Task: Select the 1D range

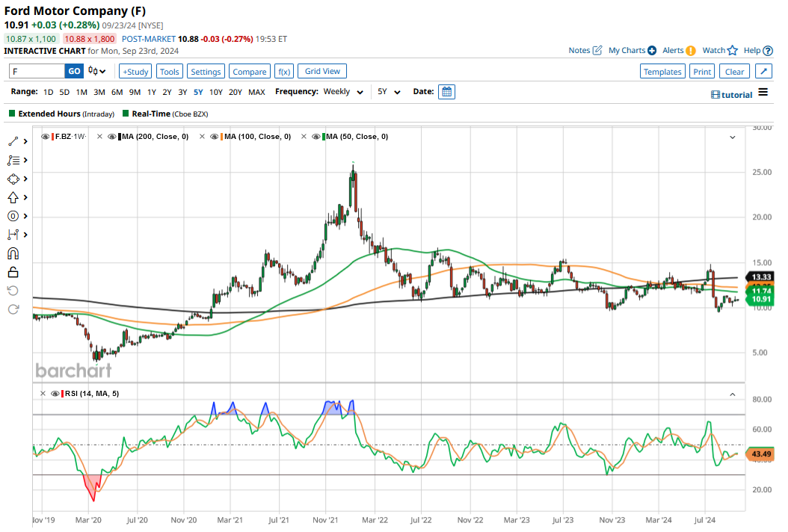Action: 49,92
